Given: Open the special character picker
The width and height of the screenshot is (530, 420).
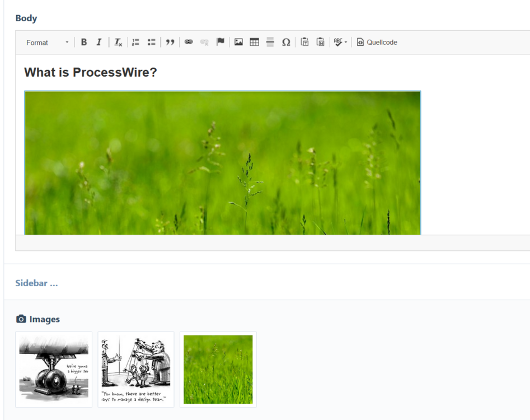Looking at the screenshot, I should (x=286, y=42).
